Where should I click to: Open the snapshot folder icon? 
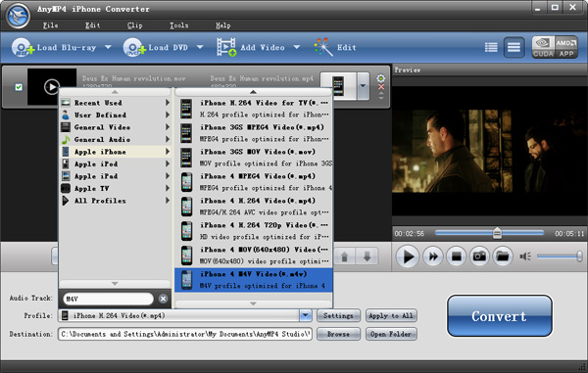click(x=503, y=256)
